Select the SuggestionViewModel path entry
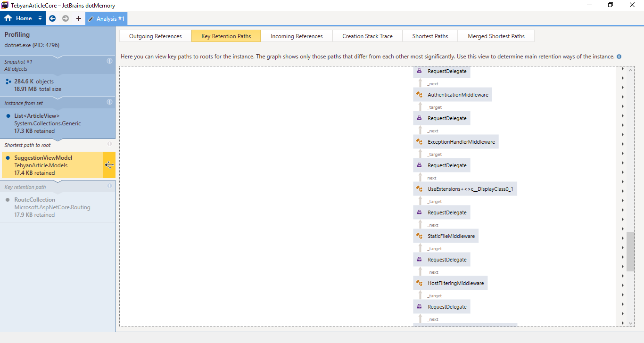Viewport: 644px width, 343px height. click(x=52, y=165)
